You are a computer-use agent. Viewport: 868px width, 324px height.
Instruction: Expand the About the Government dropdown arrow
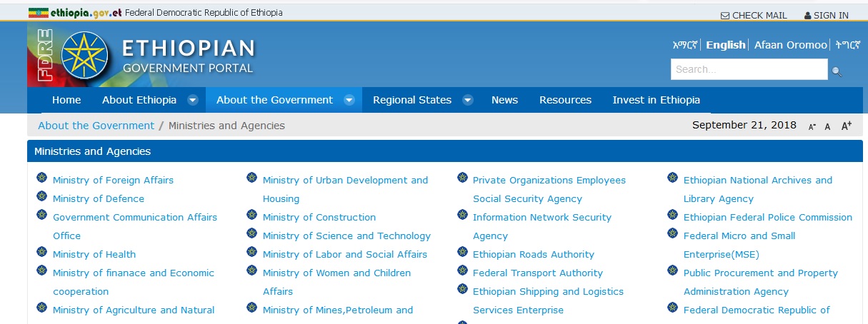tap(349, 100)
